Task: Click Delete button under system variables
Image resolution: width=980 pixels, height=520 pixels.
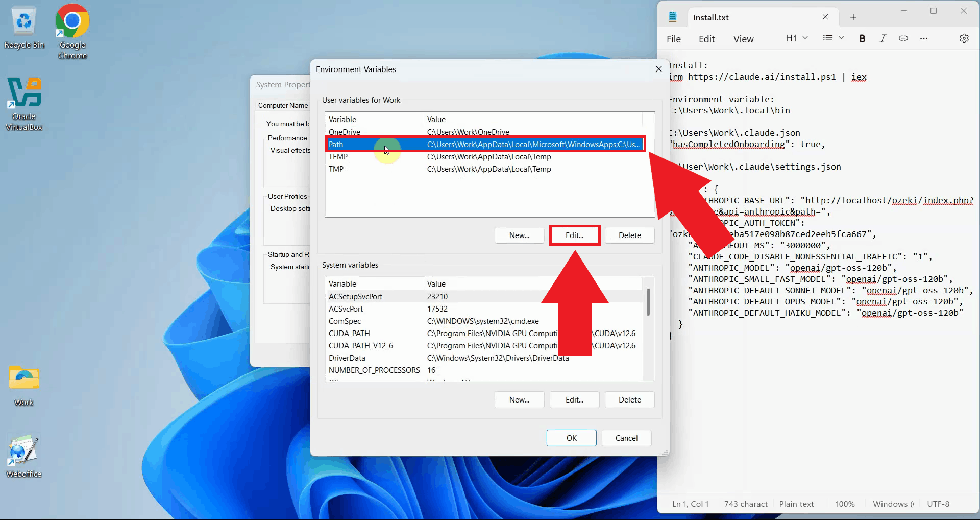Action: pos(629,400)
